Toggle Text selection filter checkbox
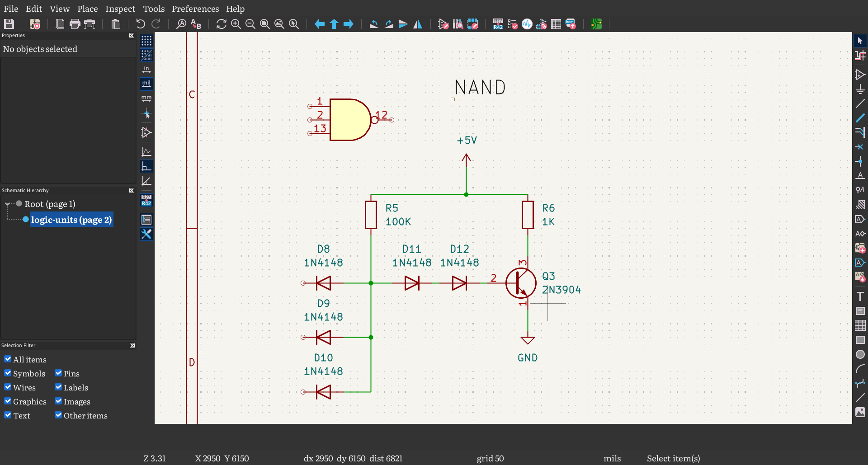 pyautogui.click(x=8, y=415)
